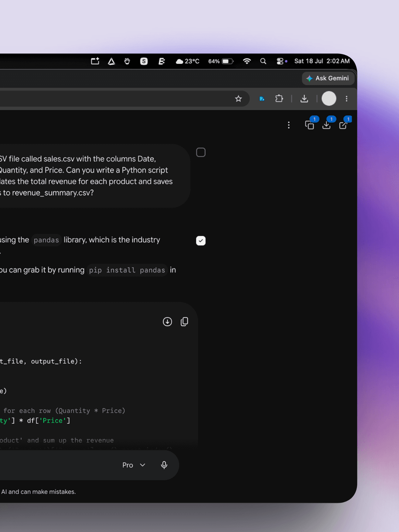Click the export icon with badge 1
Screen dimensions: 399x532
(343, 125)
